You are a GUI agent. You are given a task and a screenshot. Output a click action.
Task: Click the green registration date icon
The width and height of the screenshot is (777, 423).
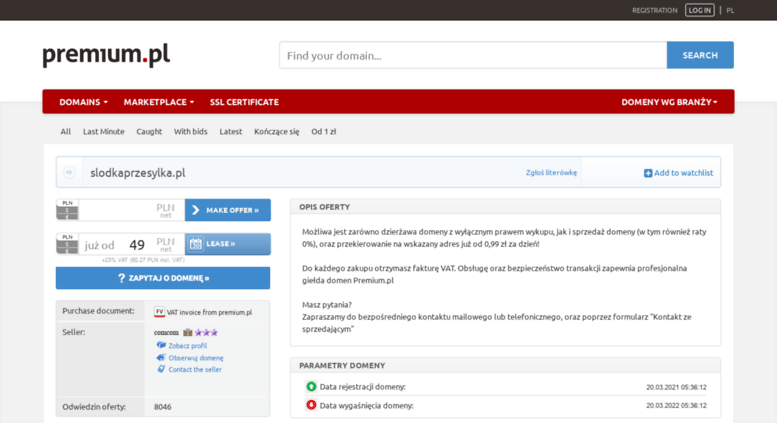pyautogui.click(x=311, y=386)
